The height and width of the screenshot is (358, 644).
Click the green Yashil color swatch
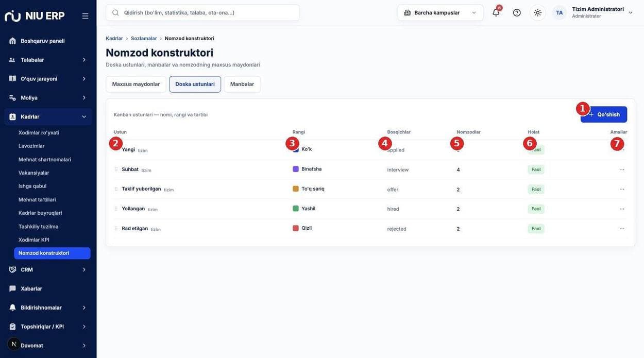[296, 209]
